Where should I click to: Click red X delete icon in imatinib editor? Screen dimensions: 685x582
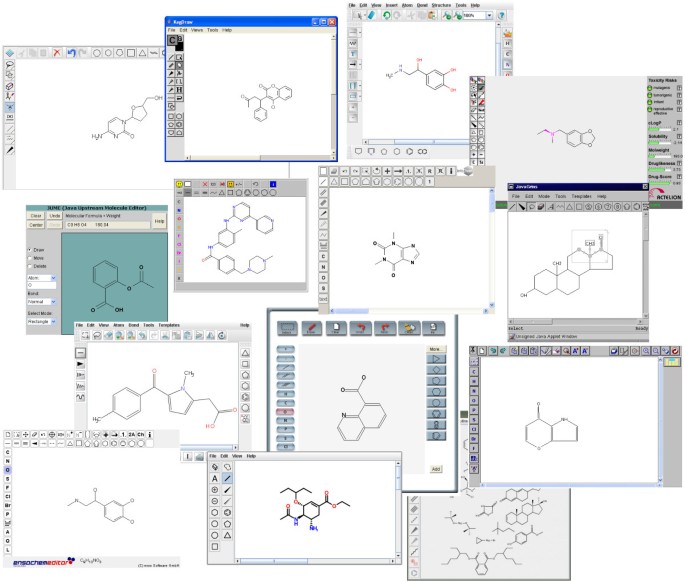click(204, 184)
